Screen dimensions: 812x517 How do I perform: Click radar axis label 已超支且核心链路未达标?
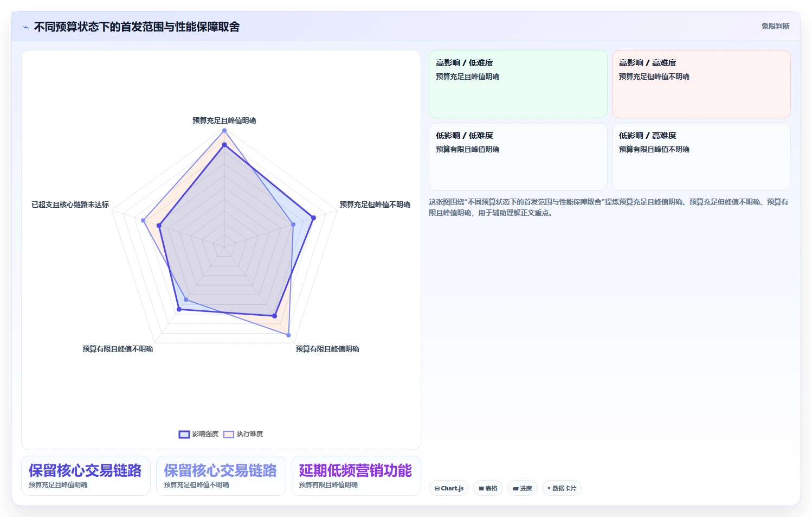click(70, 205)
